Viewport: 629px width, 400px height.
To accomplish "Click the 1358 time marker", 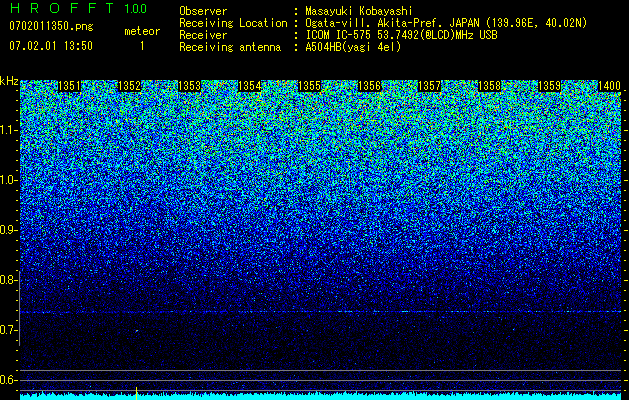I will [490, 86].
